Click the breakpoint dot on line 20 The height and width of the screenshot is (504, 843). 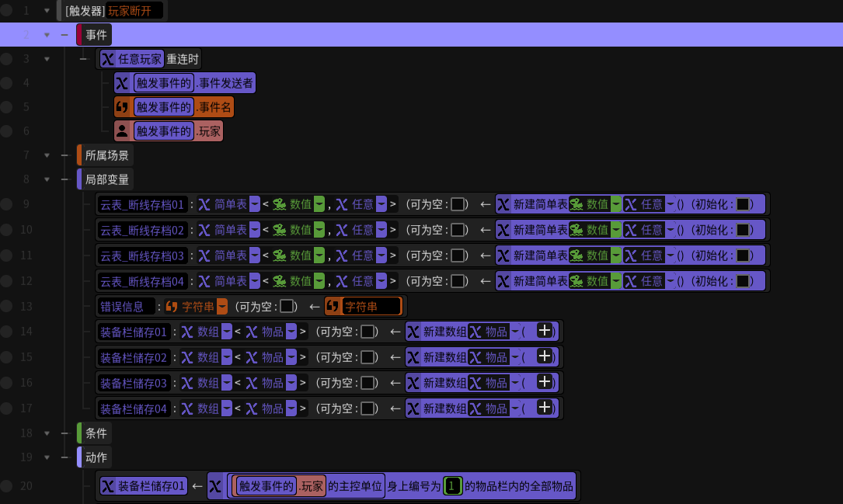pos(6,486)
